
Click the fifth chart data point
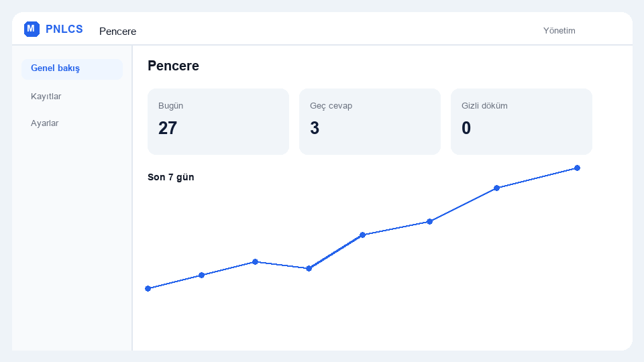363,235
